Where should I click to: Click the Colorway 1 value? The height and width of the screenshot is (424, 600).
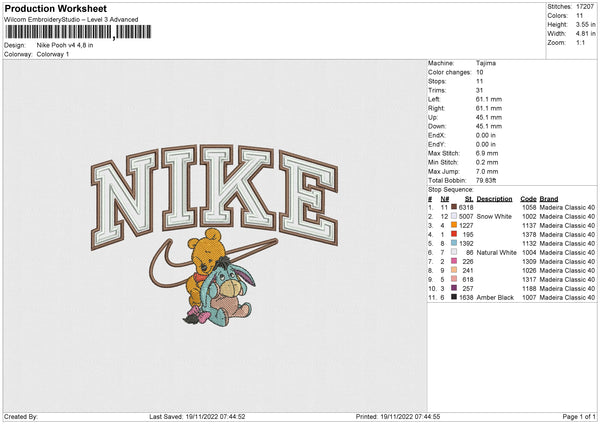coord(53,54)
